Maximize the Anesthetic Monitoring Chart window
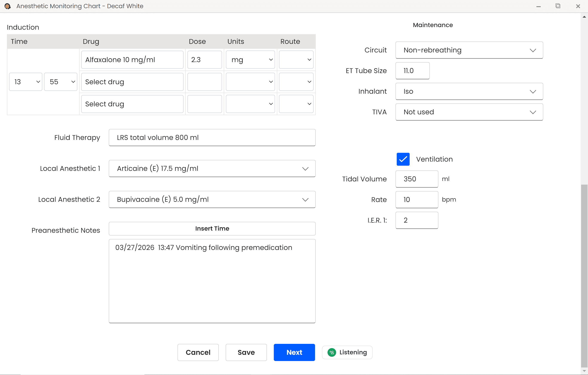The image size is (588, 375). point(558,6)
